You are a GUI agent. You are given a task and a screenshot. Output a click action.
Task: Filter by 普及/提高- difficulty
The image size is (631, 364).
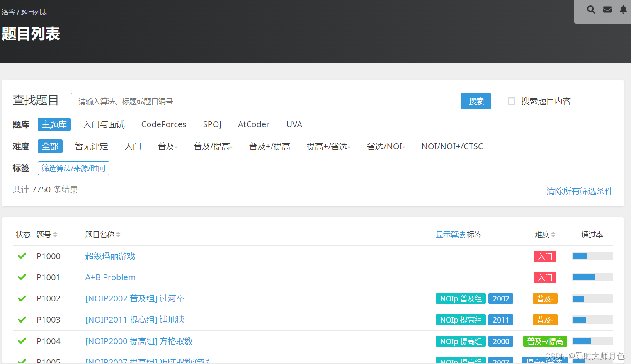point(213,146)
